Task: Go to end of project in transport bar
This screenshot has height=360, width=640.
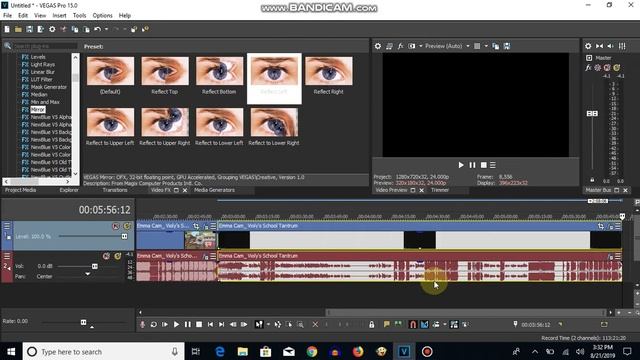Action: pyautogui.click(x=221, y=324)
